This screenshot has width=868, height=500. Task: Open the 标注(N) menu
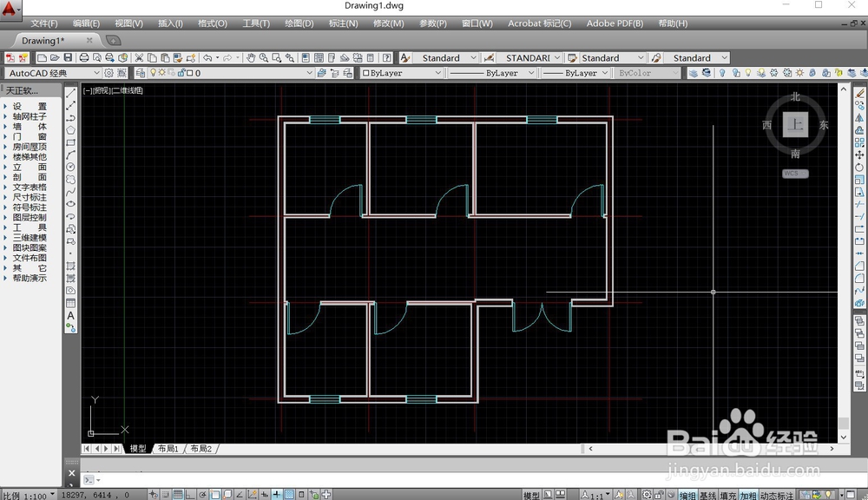tap(343, 23)
